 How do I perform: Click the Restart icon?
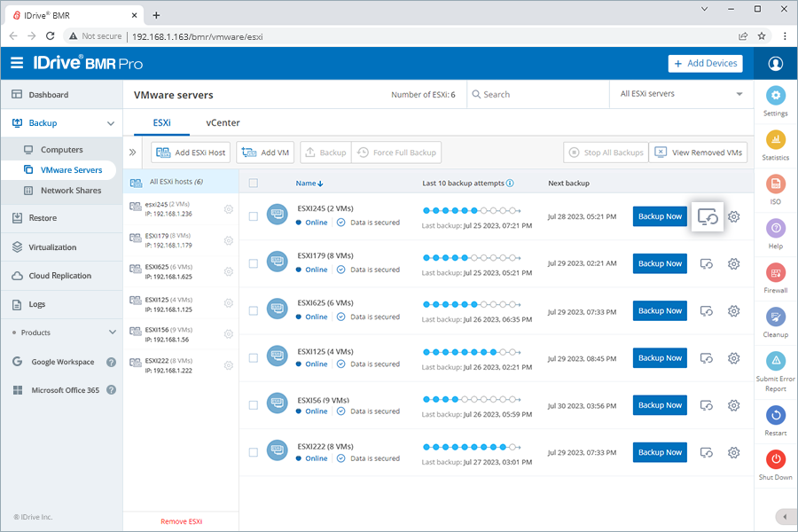click(x=775, y=416)
